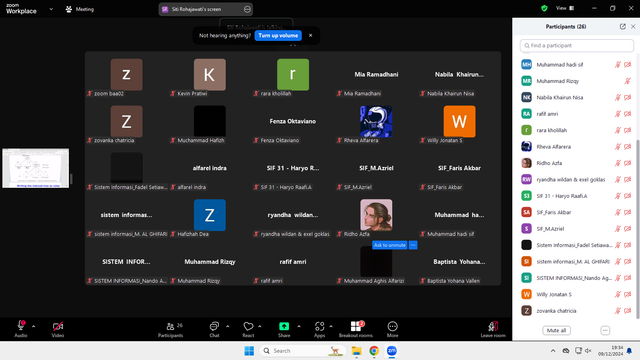Screen dimensions: 640x360
Task: Click the taskbar Search box
Action: coord(303,351)
